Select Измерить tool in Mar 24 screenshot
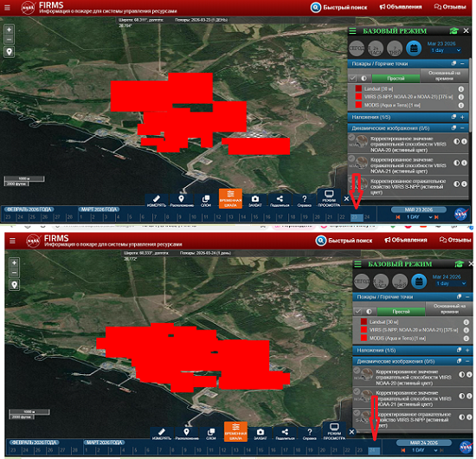Viewport: 476px width, 459px height. click(x=162, y=435)
